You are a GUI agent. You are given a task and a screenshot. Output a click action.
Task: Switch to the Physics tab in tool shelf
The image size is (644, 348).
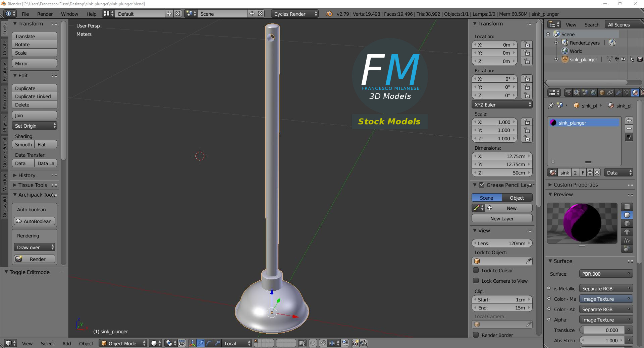[x=5, y=123]
